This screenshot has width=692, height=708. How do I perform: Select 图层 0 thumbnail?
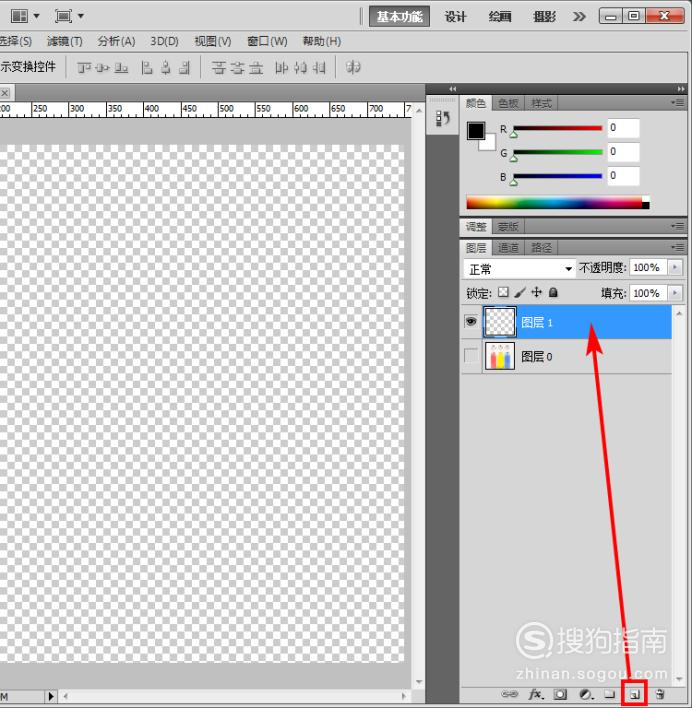500,356
